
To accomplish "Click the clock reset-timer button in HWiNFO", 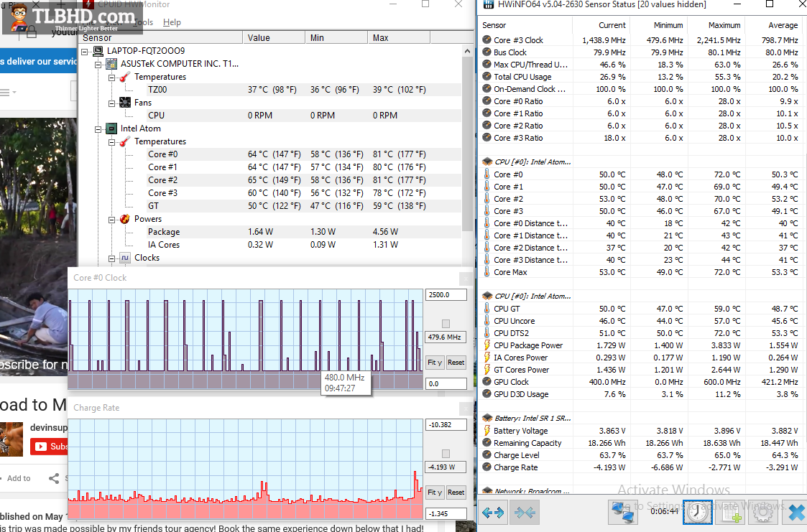I will click(697, 512).
